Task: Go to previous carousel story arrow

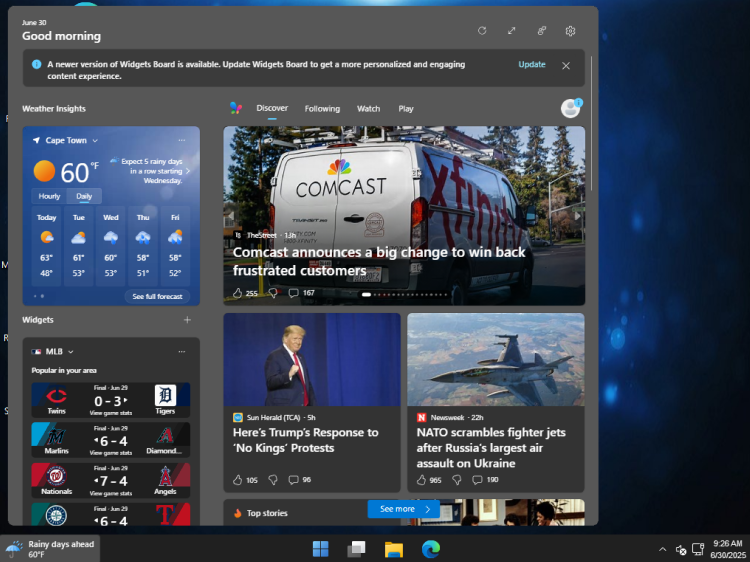Action: pyautogui.click(x=231, y=216)
